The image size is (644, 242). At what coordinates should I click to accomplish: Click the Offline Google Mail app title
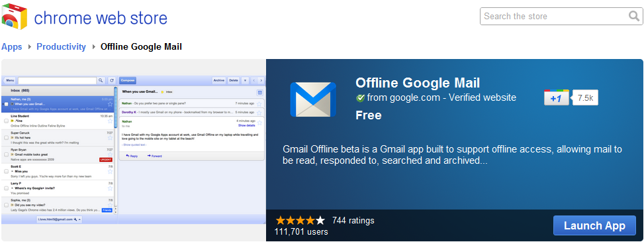(x=418, y=83)
